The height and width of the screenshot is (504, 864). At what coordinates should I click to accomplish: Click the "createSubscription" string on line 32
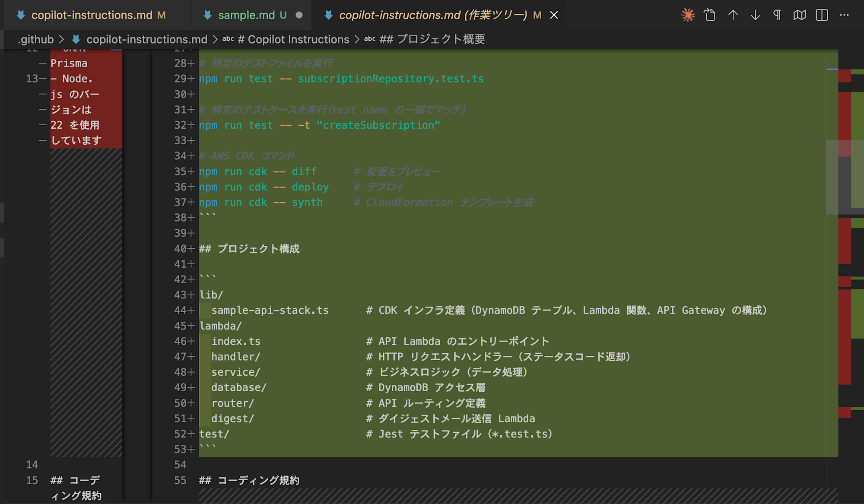coord(378,125)
